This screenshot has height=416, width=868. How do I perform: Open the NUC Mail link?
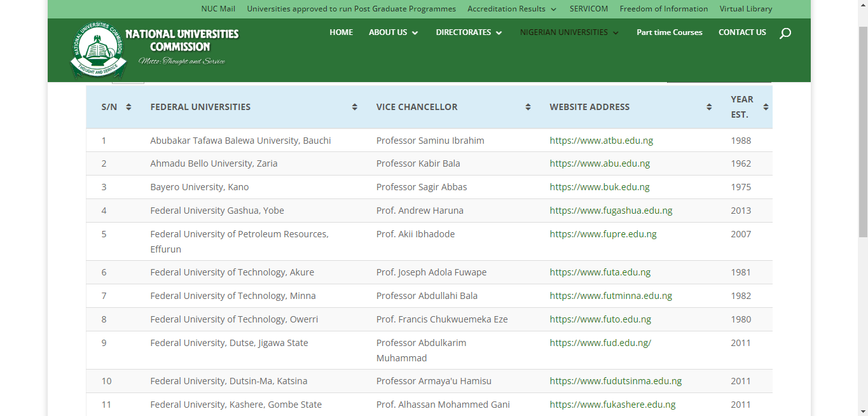click(x=218, y=9)
